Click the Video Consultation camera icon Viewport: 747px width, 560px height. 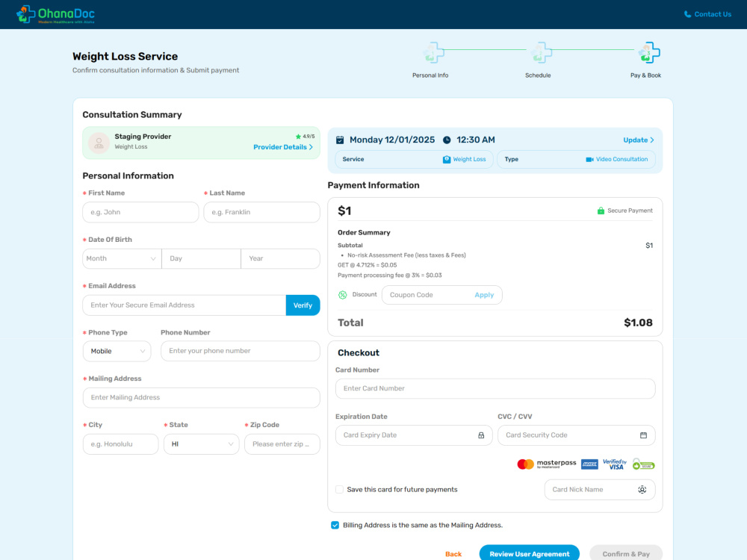point(590,160)
